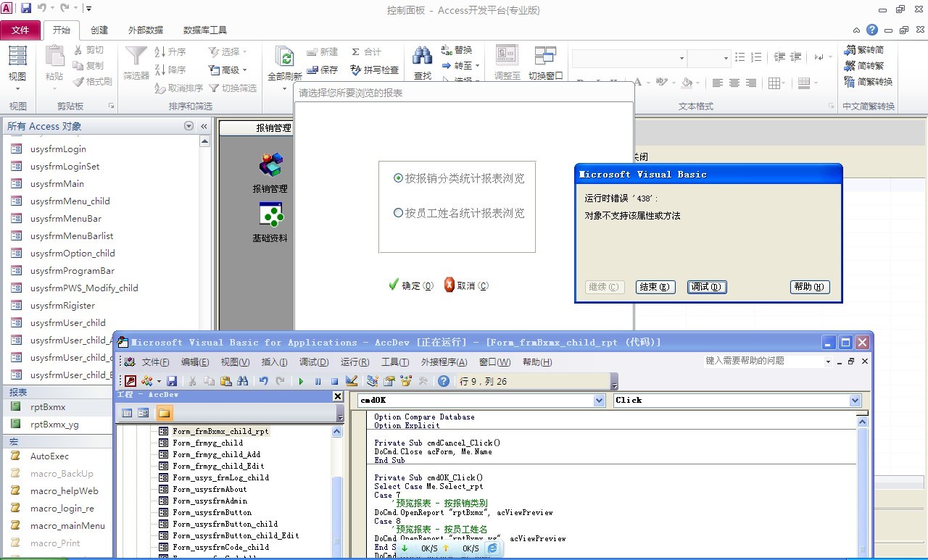Click 取消(C) in report selection form
Screen dimensions: 928x560
click(466, 285)
